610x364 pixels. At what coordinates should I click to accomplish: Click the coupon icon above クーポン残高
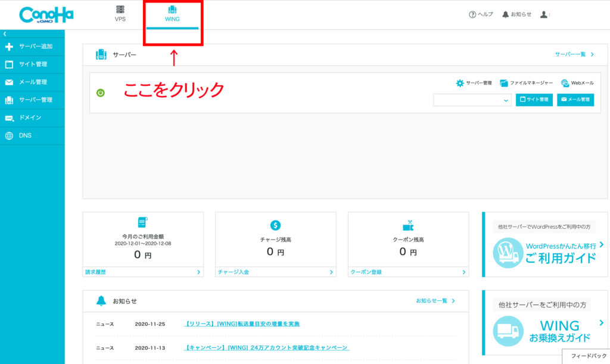pos(408,225)
